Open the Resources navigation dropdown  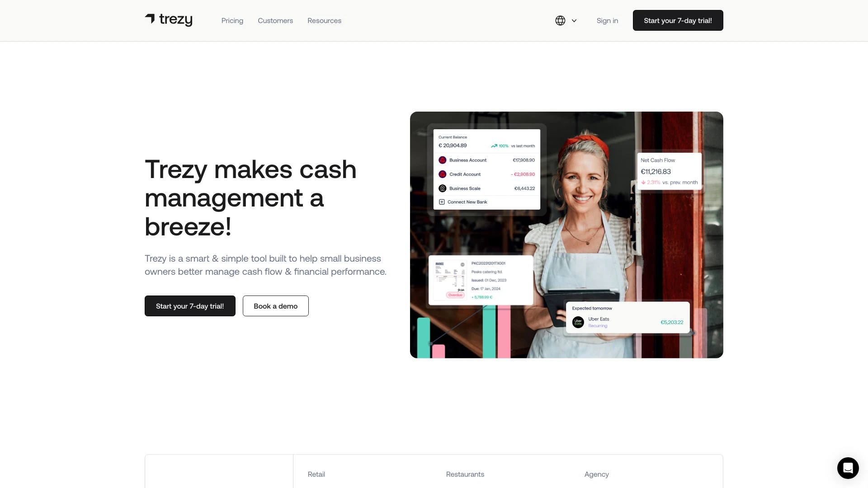(324, 20)
